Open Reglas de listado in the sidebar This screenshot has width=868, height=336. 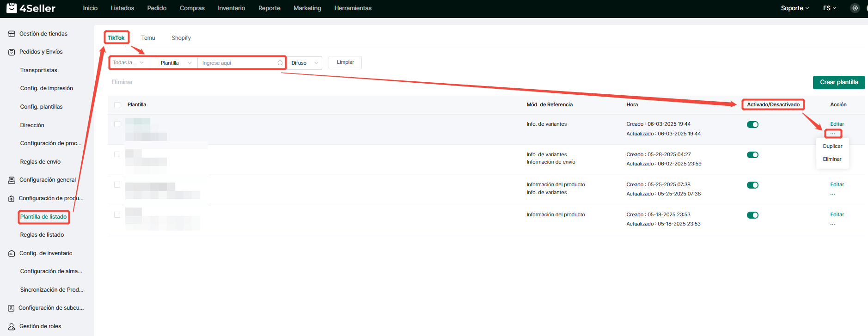click(x=42, y=235)
